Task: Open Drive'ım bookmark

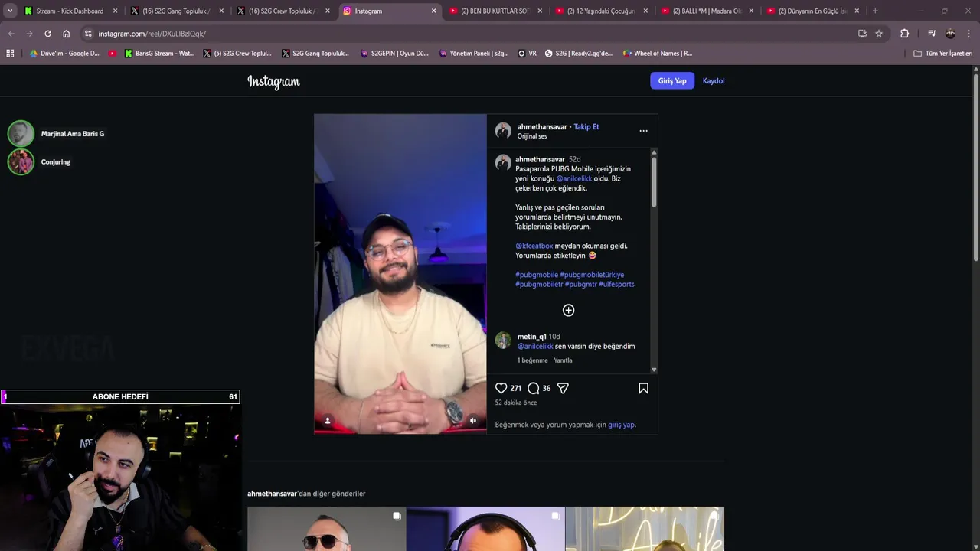Action: 65,54
